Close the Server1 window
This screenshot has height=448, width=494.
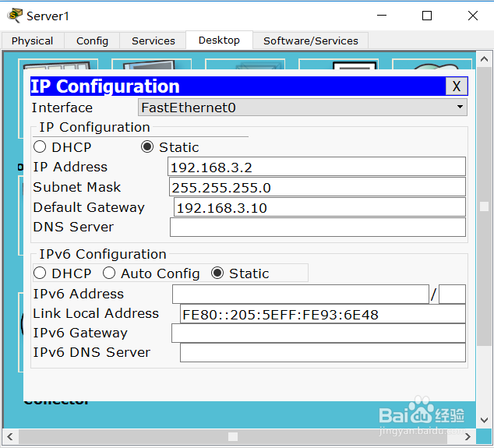click(x=473, y=16)
